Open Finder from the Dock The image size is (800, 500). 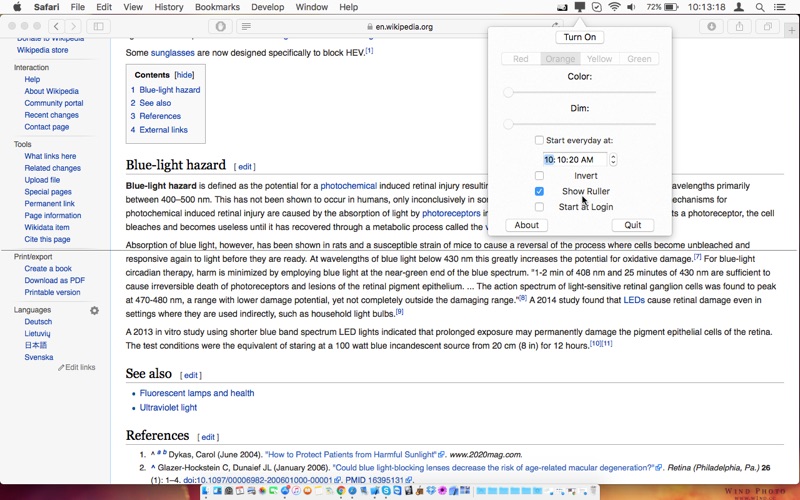tap(206, 491)
